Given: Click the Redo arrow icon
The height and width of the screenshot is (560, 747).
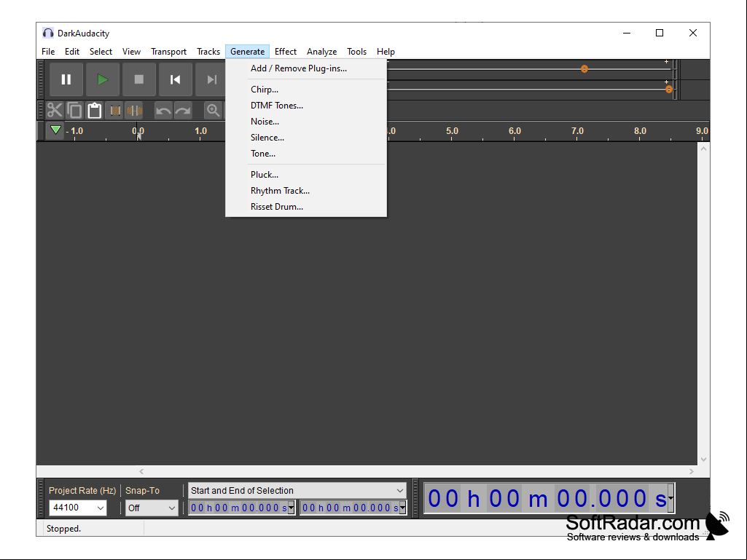Looking at the screenshot, I should [183, 111].
